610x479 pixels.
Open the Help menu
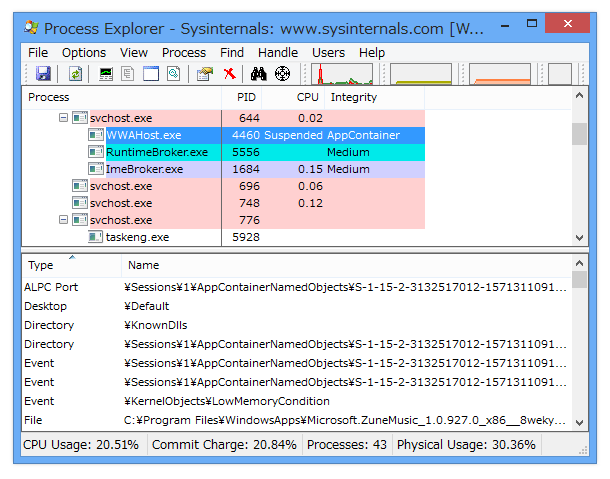(372, 53)
